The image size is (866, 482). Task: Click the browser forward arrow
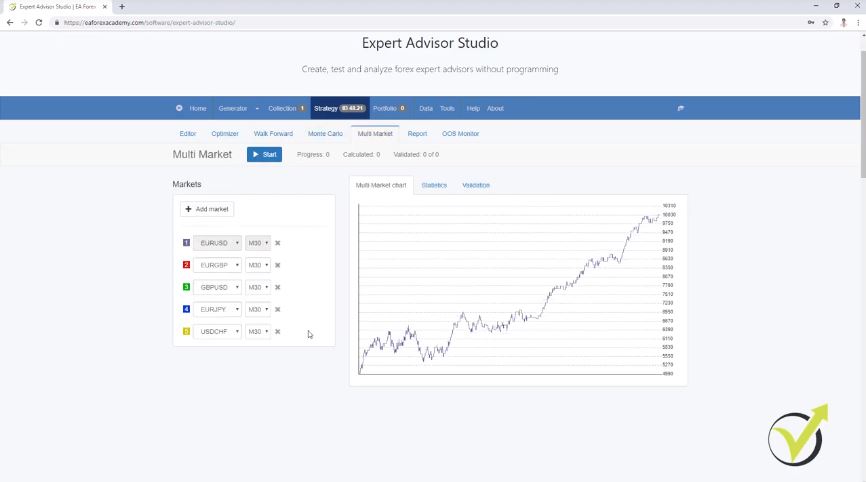(24, 23)
